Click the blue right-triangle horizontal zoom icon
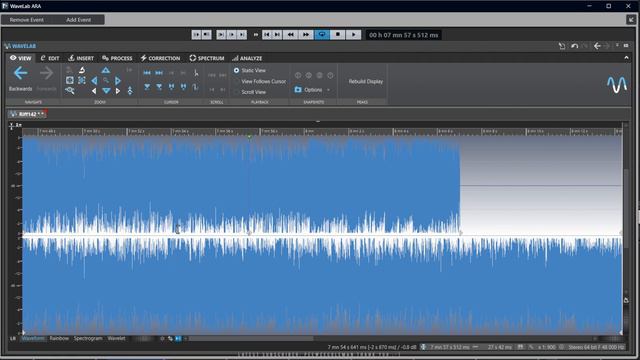 (118, 80)
